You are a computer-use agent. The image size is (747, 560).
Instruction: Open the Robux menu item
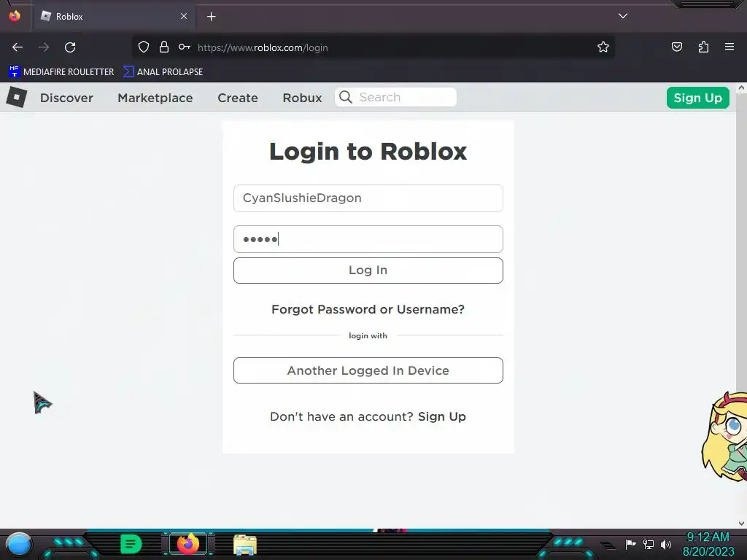click(303, 98)
